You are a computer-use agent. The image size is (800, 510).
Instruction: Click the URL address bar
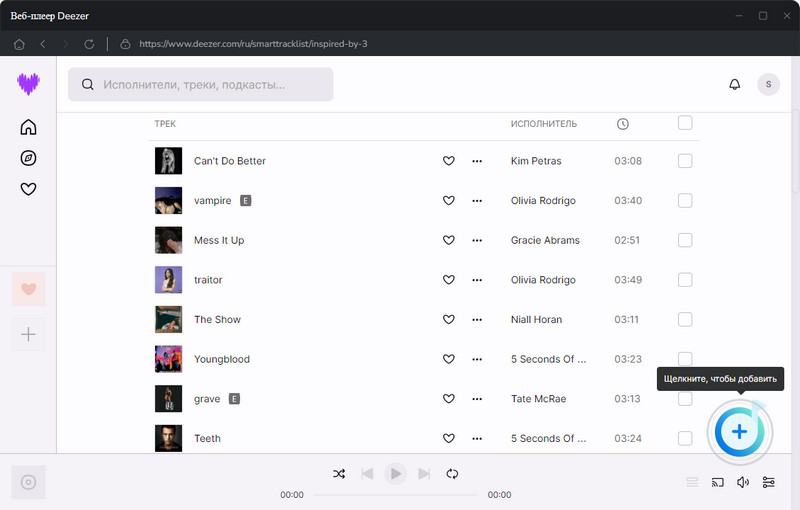[x=253, y=44]
